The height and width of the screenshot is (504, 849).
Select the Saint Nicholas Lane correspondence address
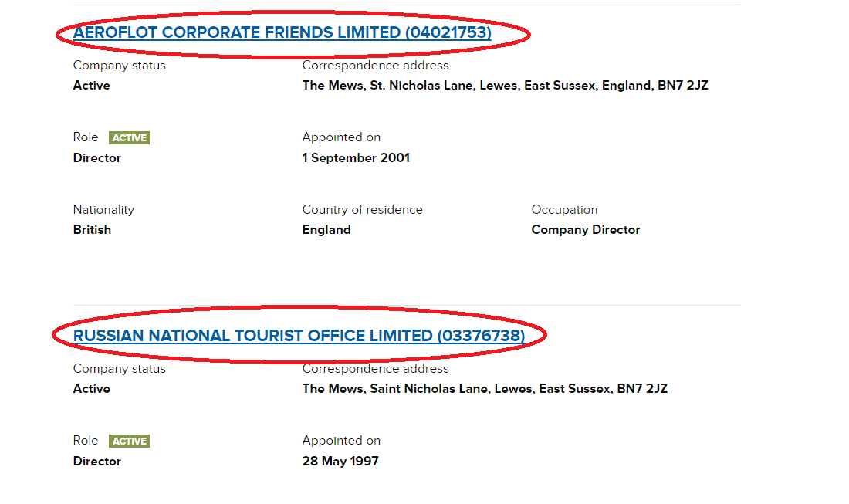[485, 389]
